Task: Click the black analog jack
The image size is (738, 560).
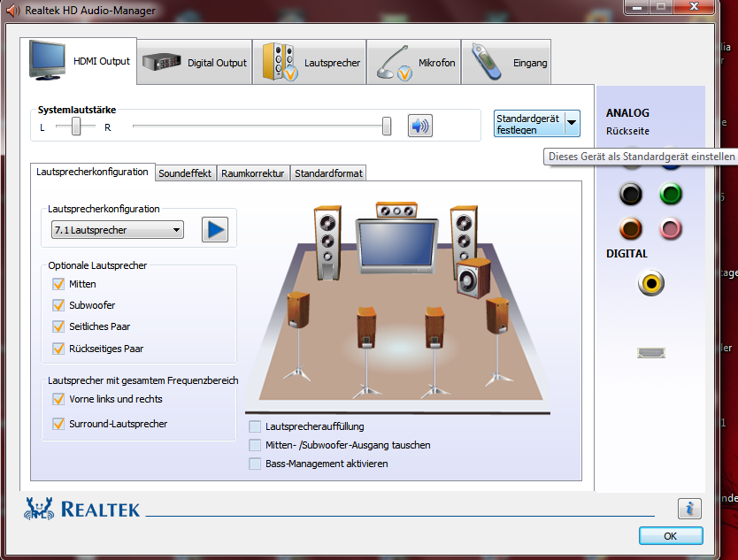Action: tap(631, 194)
